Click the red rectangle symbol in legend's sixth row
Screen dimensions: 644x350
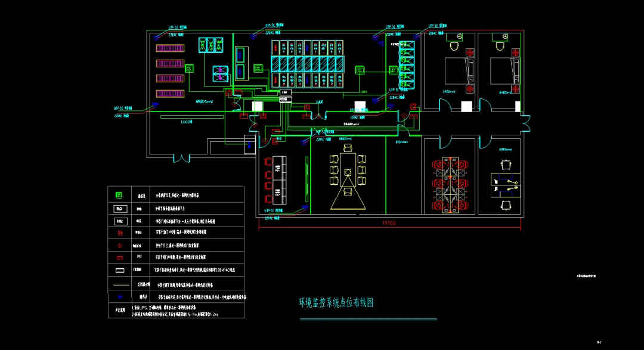(120, 258)
